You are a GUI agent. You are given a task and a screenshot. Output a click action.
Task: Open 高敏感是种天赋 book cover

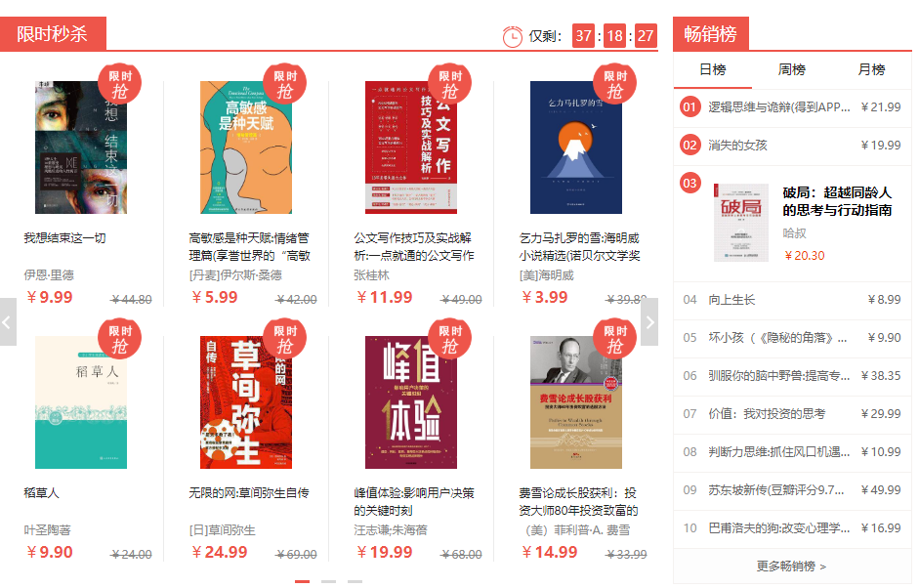tap(246, 147)
